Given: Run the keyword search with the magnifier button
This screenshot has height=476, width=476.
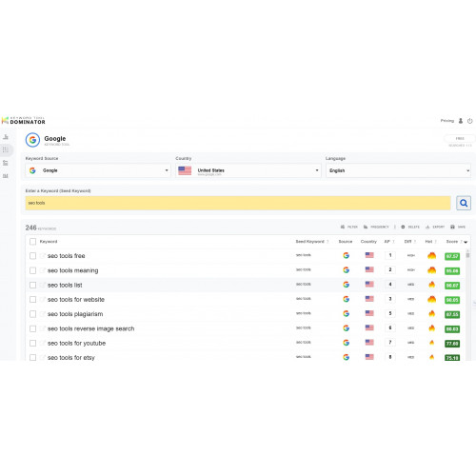Looking at the screenshot, I should [464, 203].
